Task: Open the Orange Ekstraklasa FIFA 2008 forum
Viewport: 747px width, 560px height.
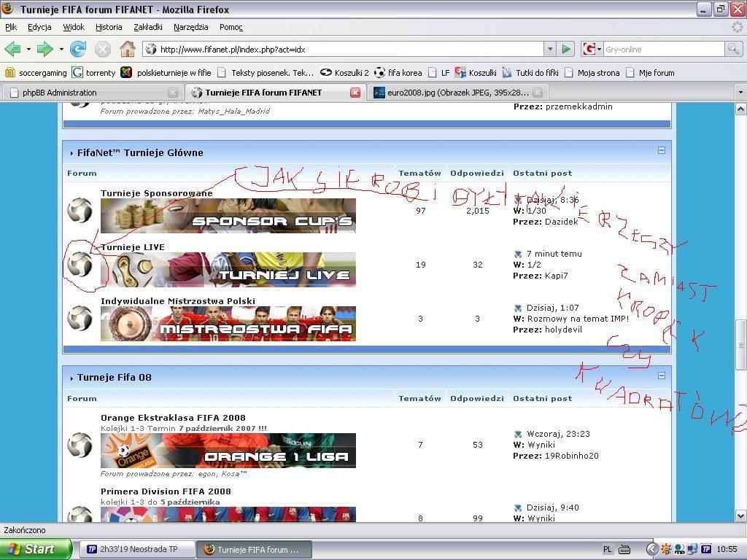Action: pyautogui.click(x=173, y=418)
